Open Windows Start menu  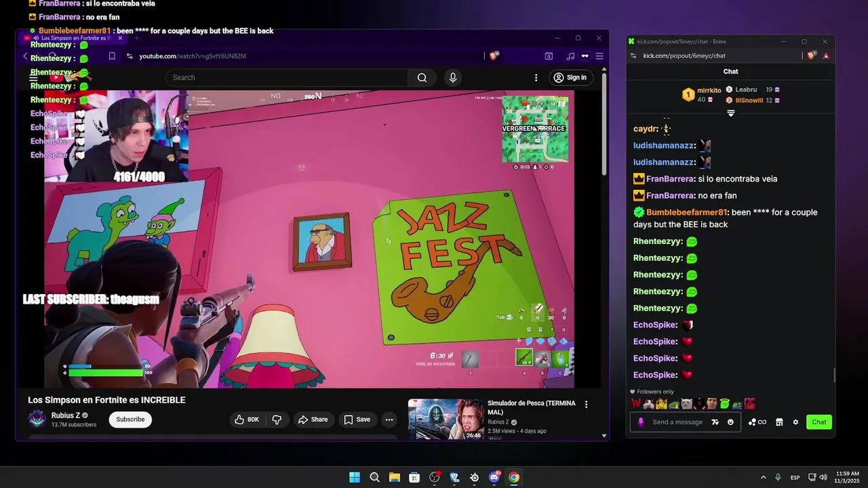tap(355, 477)
